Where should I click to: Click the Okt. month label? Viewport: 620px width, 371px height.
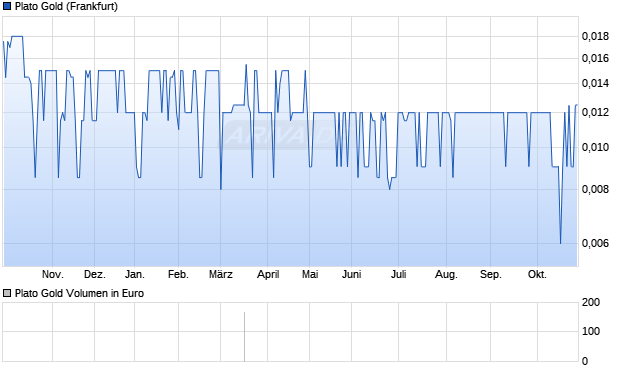point(537,274)
